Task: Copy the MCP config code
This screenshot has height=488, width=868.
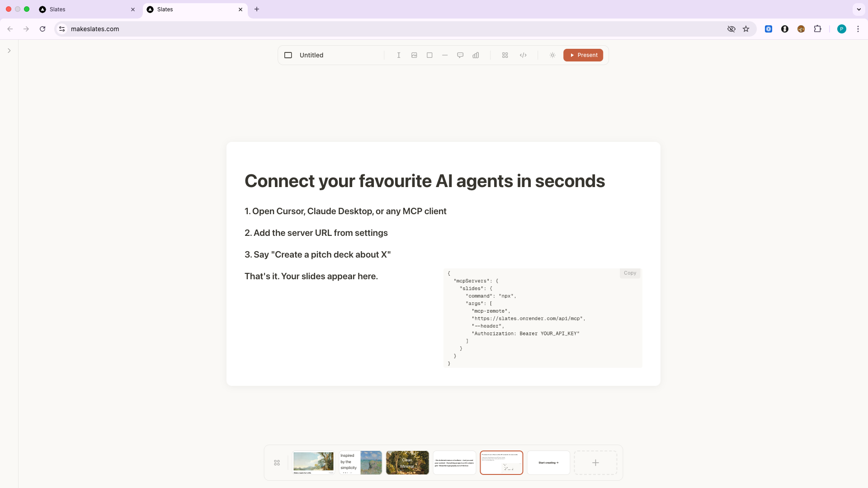Action: click(630, 273)
